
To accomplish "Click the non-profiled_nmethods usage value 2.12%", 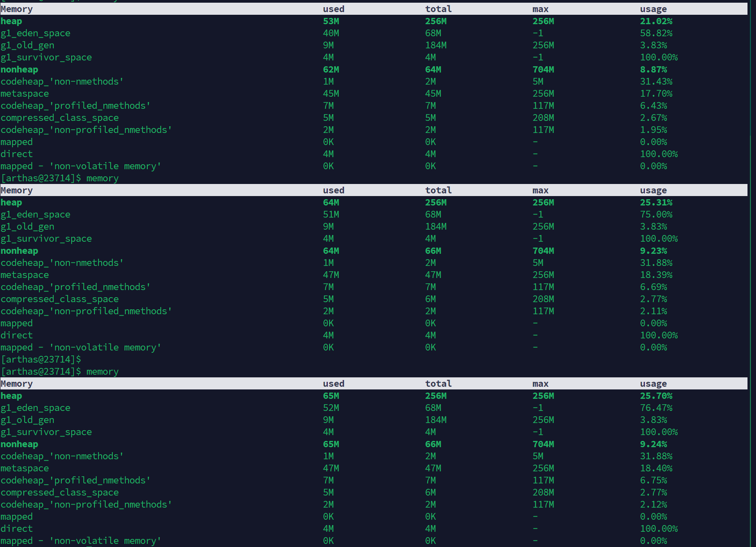I will coord(653,504).
